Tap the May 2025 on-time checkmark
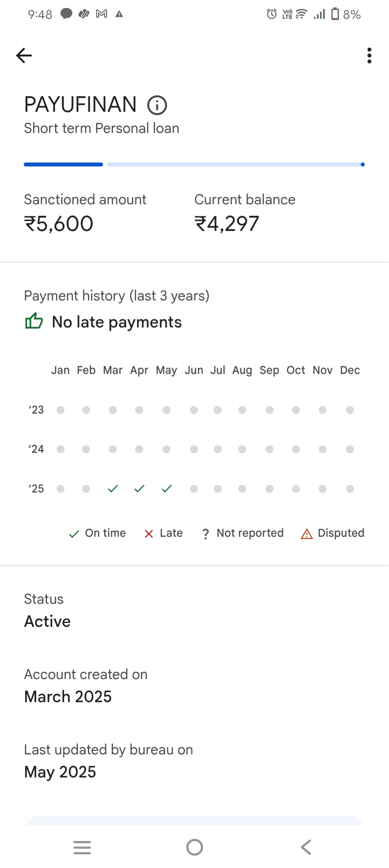The image size is (389, 868). click(x=166, y=489)
